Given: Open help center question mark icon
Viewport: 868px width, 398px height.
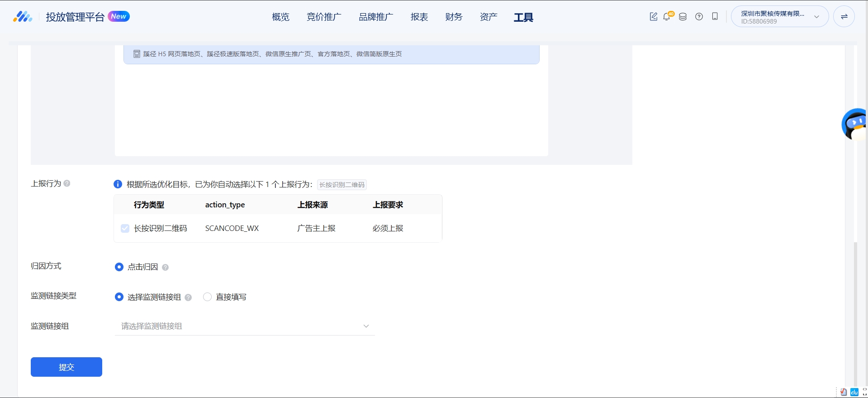Looking at the screenshot, I should (x=699, y=17).
